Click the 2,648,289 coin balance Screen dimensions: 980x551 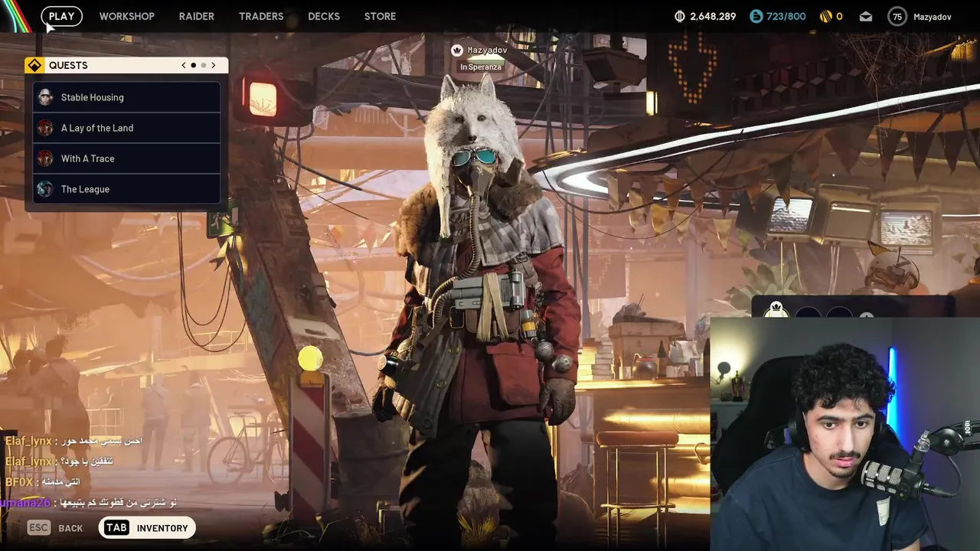coord(713,16)
